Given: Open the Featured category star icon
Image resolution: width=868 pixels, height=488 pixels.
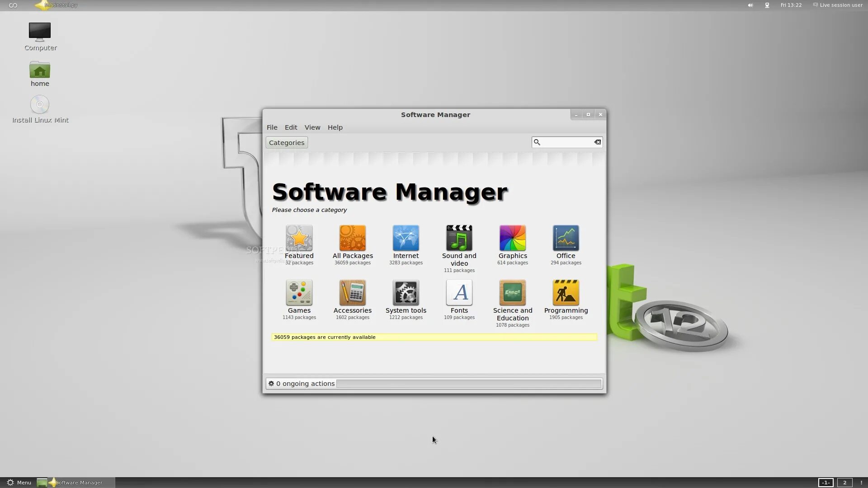Looking at the screenshot, I should [x=299, y=238].
